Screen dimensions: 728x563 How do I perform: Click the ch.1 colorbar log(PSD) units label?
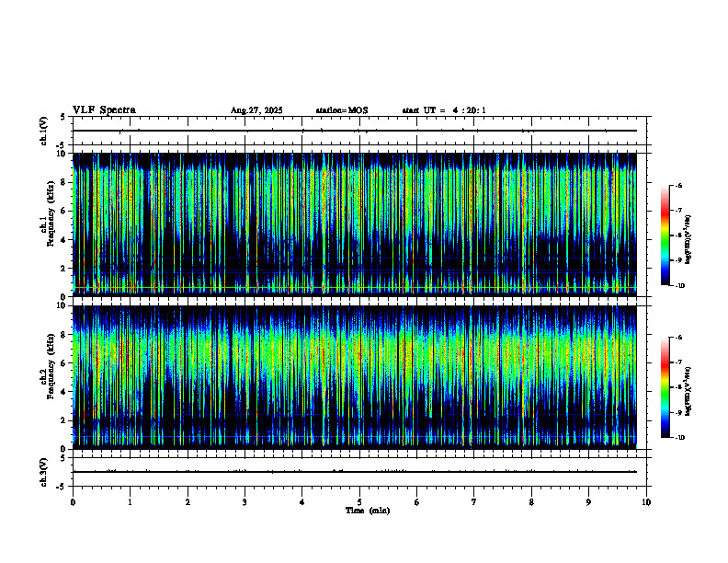(688, 240)
